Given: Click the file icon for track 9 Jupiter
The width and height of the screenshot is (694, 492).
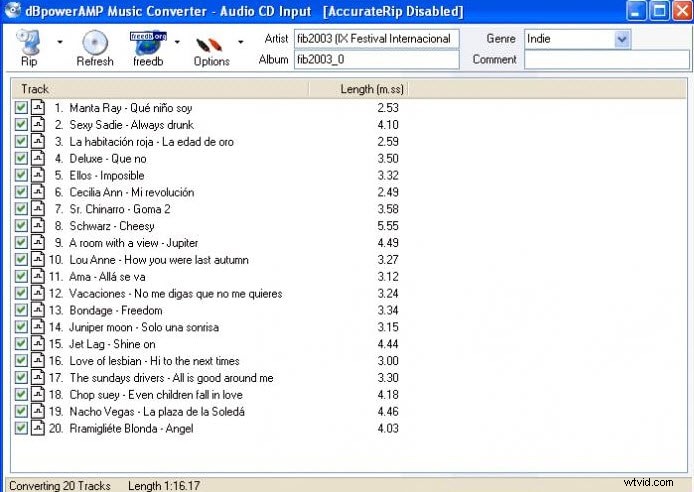Looking at the screenshot, I should point(38,242).
